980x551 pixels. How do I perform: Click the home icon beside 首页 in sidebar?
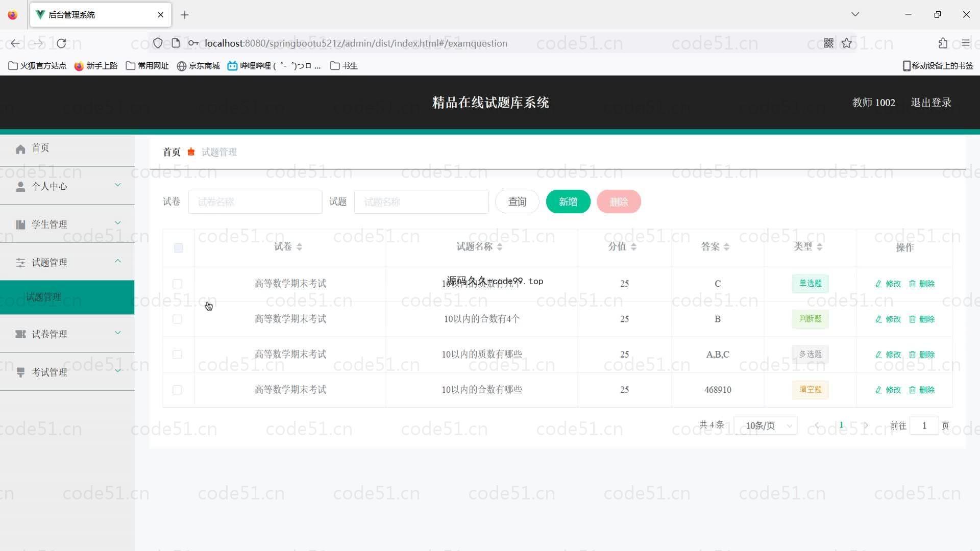tap(20, 149)
